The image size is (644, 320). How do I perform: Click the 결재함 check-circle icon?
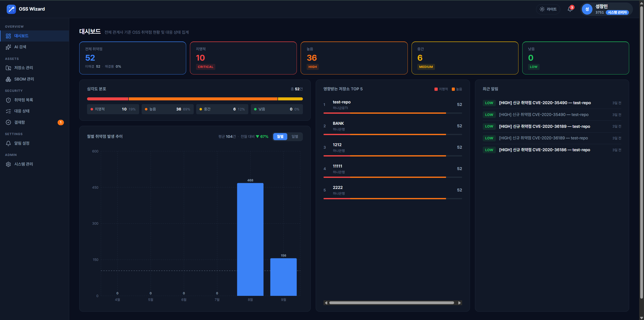[x=8, y=122]
